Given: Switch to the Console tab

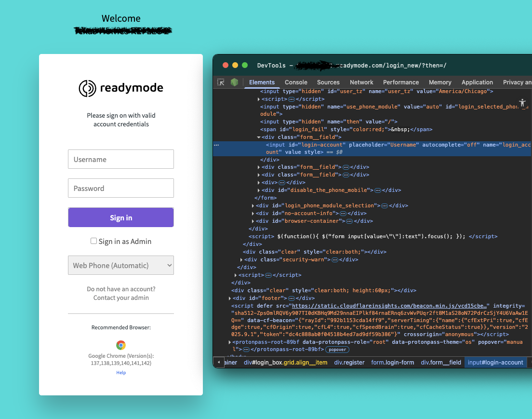Looking at the screenshot, I should pos(296,82).
